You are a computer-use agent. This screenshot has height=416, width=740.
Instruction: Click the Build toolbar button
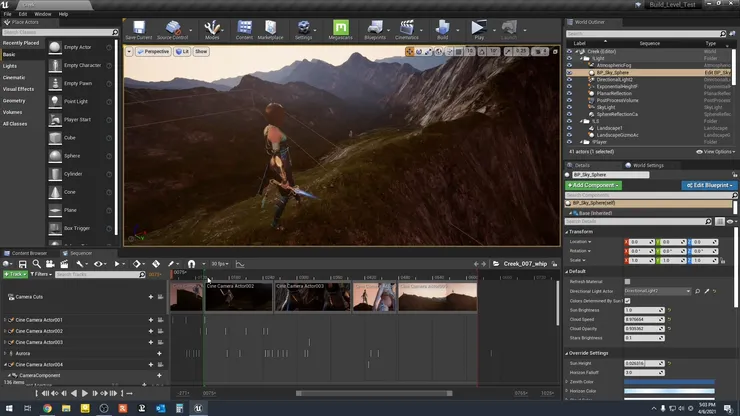pyautogui.click(x=442, y=30)
